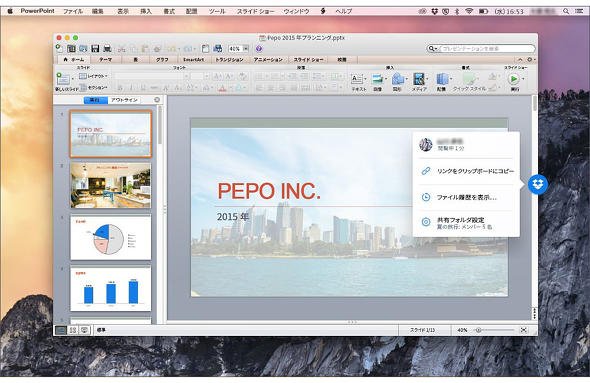Select slide 1 PEPO INC. thumbnail
The height and width of the screenshot is (383, 590).
(111, 134)
